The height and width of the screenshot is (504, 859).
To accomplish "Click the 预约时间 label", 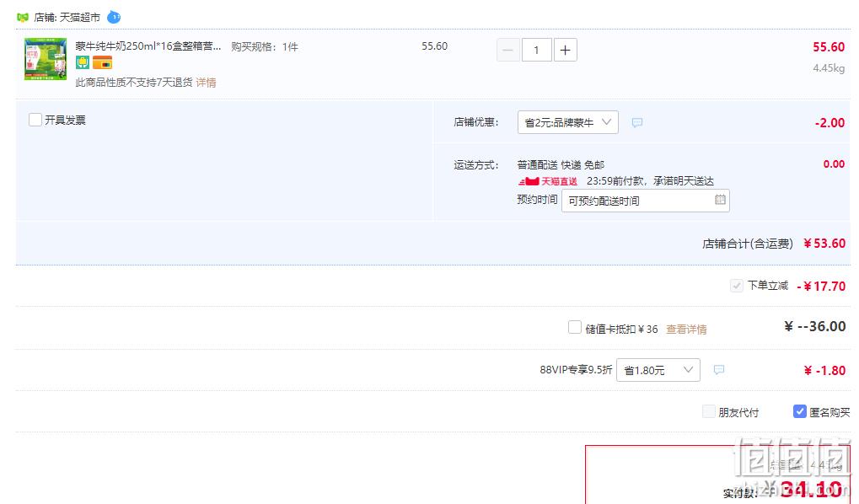I will (x=537, y=200).
